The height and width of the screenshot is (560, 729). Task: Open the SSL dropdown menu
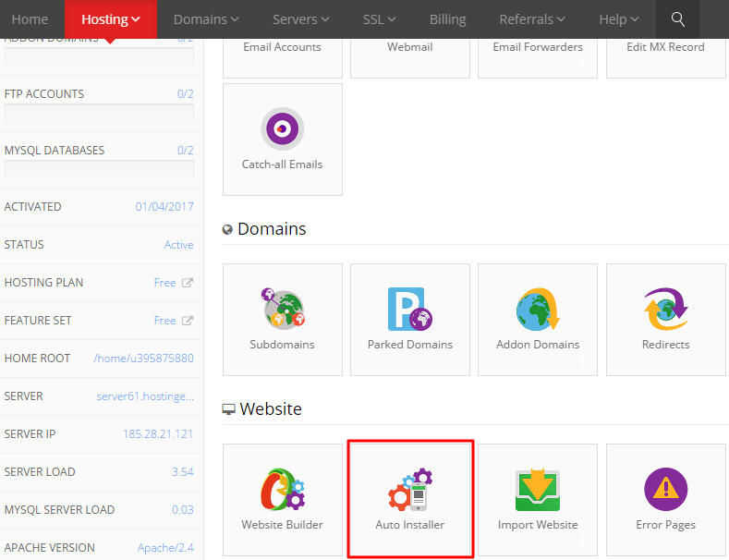pyautogui.click(x=379, y=19)
